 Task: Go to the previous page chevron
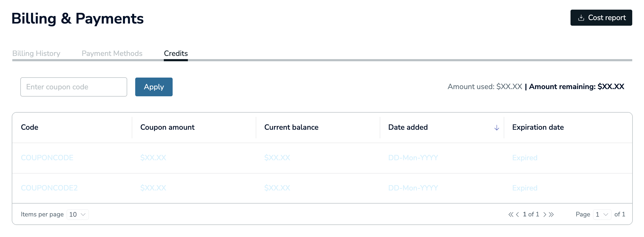click(518, 215)
